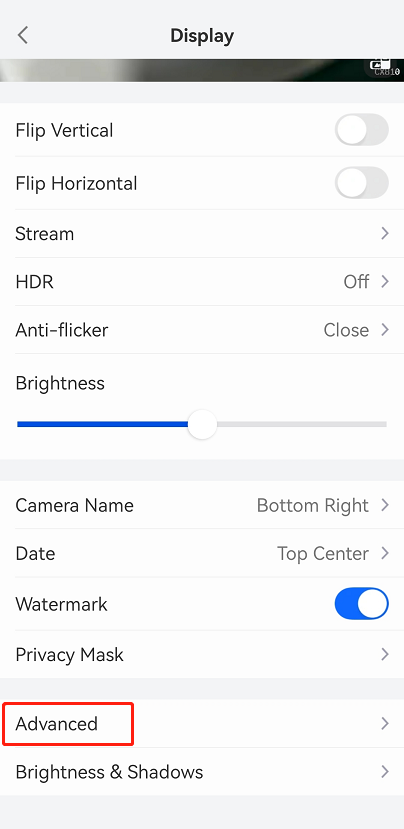Open the Privacy Mask option
This screenshot has height=829, width=404.
(202, 655)
